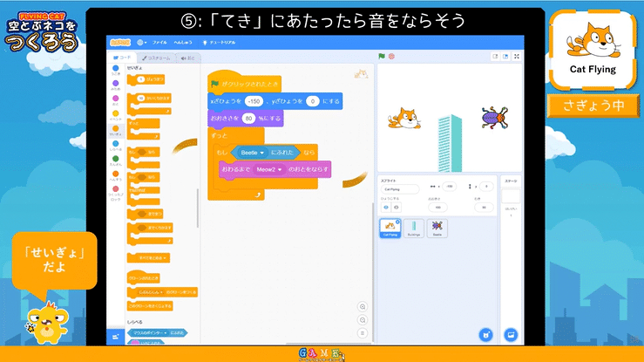Open the choose a sprite button
The width and height of the screenshot is (644, 362).
coord(486,335)
